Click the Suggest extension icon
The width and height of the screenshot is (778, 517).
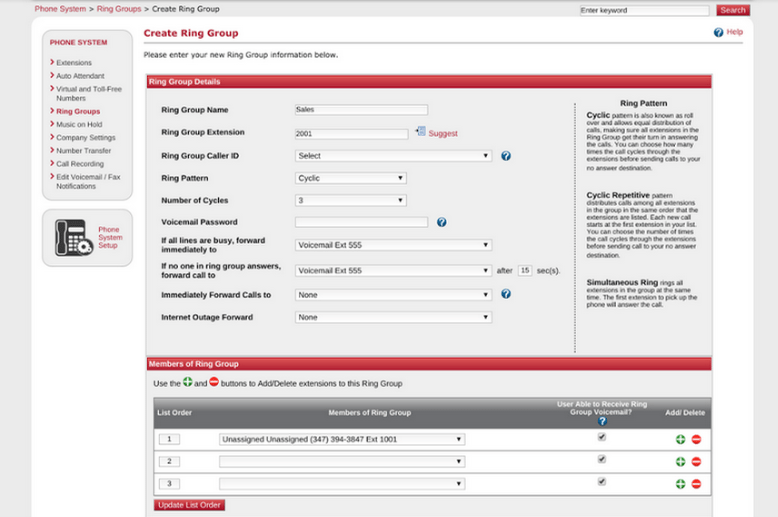tap(420, 131)
